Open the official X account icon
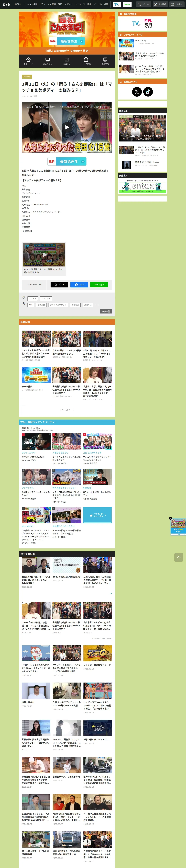 (x=137, y=92)
